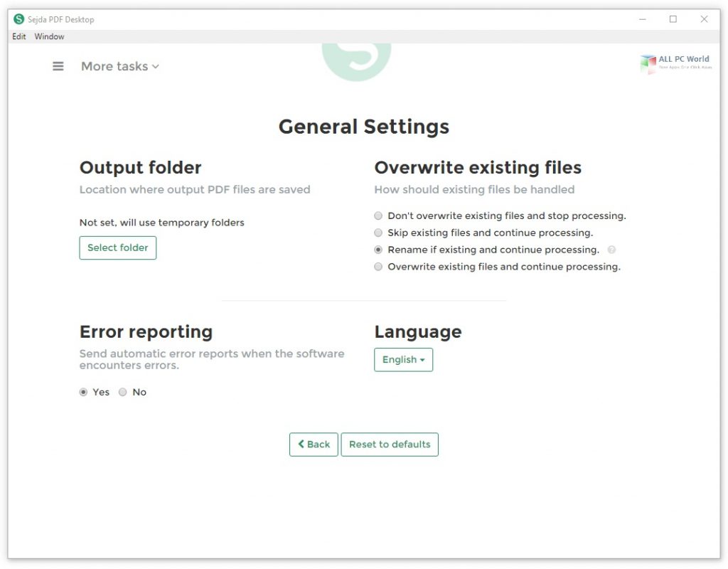
Task: Click the help icon beside Rename option
Action: coord(611,250)
